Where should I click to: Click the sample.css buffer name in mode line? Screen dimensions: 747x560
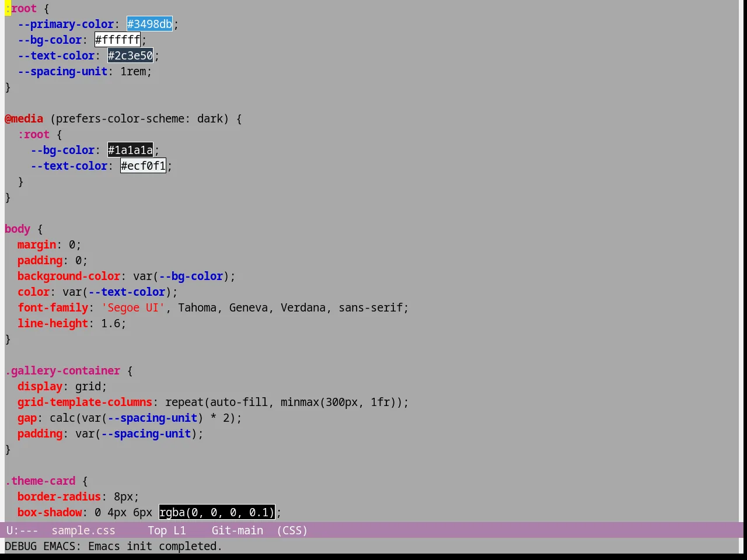(83, 530)
